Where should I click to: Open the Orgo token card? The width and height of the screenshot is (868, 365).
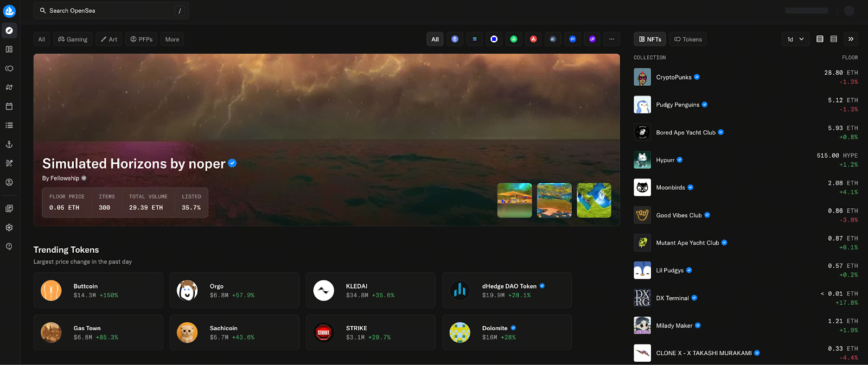(234, 290)
